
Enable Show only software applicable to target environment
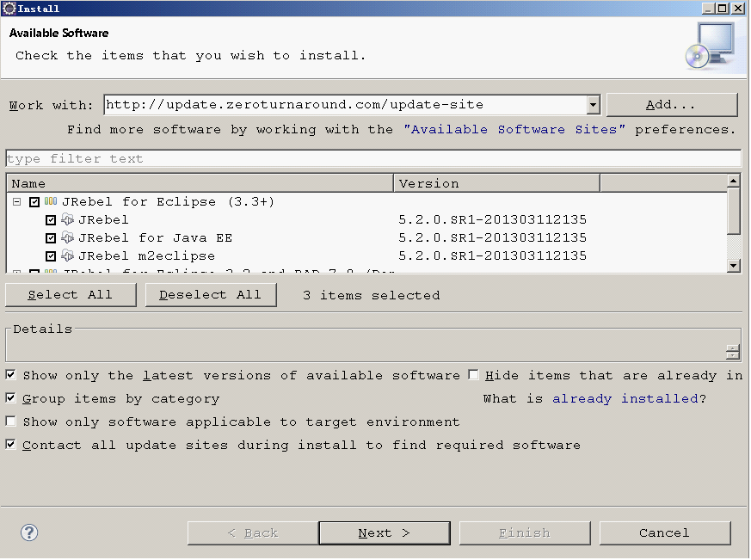point(10,422)
